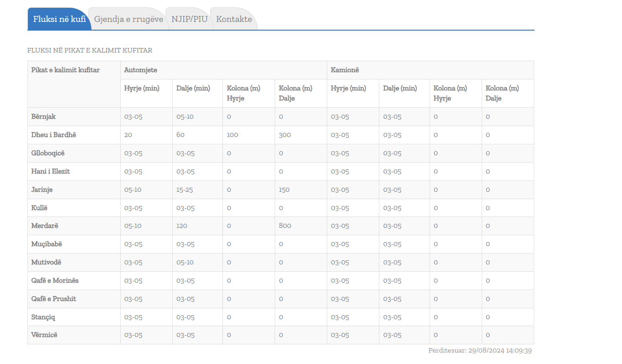Select the Kullë row label
The image size is (622, 364).
(x=39, y=208)
